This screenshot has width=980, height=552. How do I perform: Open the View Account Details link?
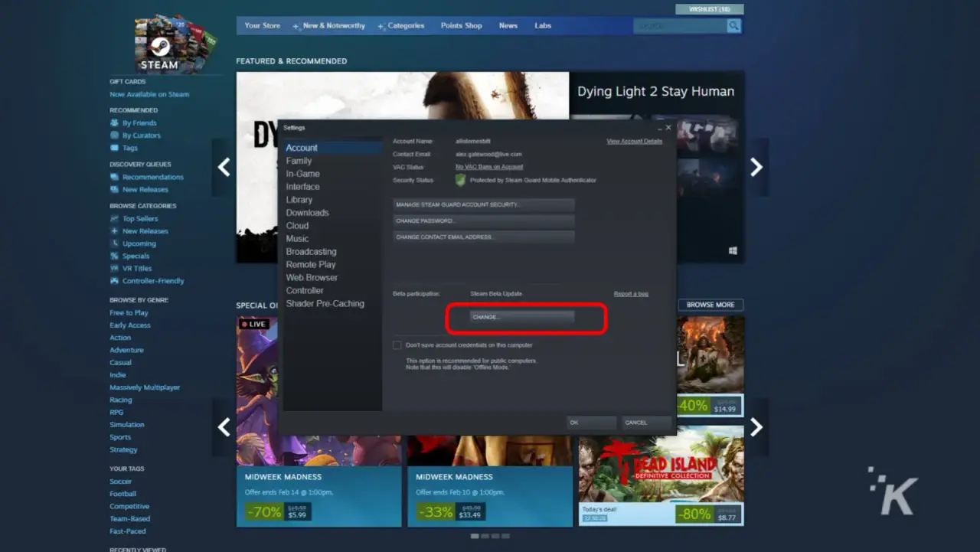pyautogui.click(x=634, y=142)
